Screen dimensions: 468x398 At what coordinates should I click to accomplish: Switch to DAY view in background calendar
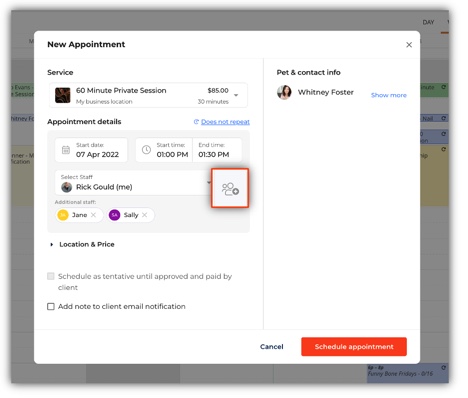coord(428,22)
